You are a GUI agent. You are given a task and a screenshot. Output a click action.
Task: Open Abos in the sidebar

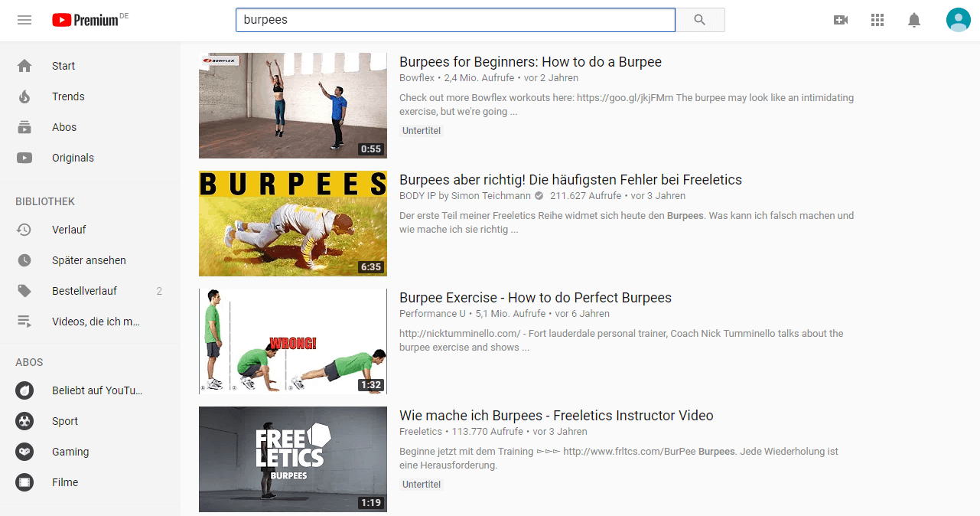[90, 127]
